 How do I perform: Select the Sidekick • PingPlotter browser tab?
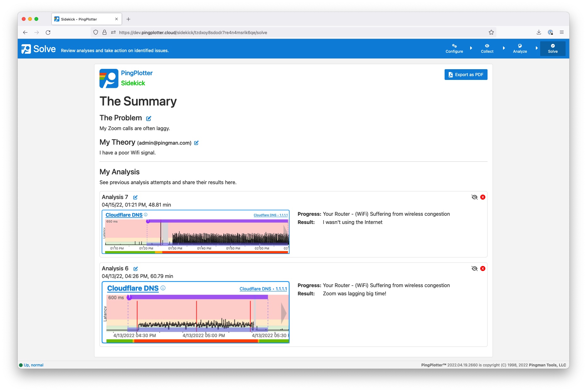(87, 19)
